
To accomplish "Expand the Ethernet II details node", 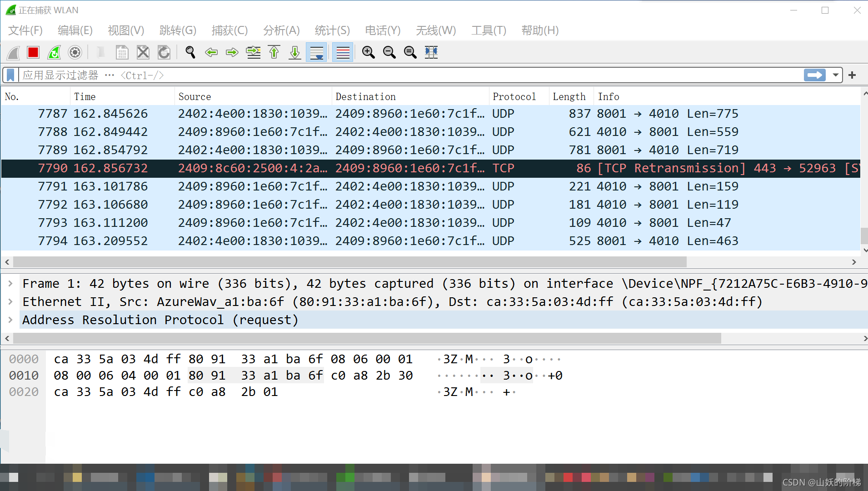I will click(10, 302).
